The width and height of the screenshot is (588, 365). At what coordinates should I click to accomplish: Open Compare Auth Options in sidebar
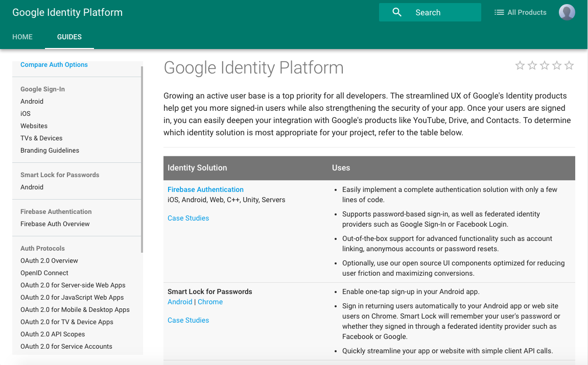point(54,65)
